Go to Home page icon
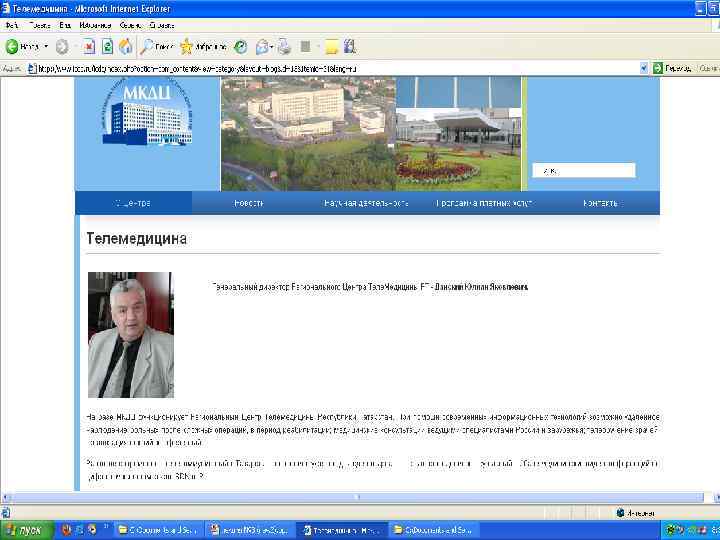The height and width of the screenshot is (540, 720). (x=125, y=46)
